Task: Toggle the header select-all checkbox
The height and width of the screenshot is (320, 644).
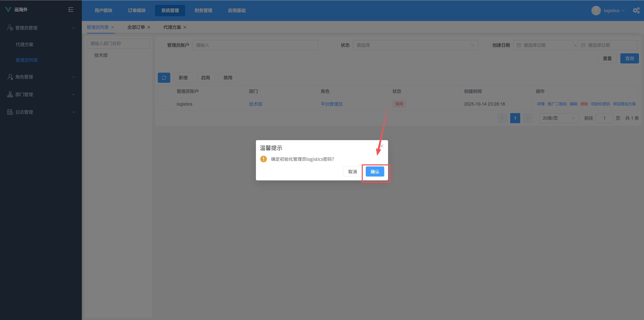Action: tap(164, 91)
